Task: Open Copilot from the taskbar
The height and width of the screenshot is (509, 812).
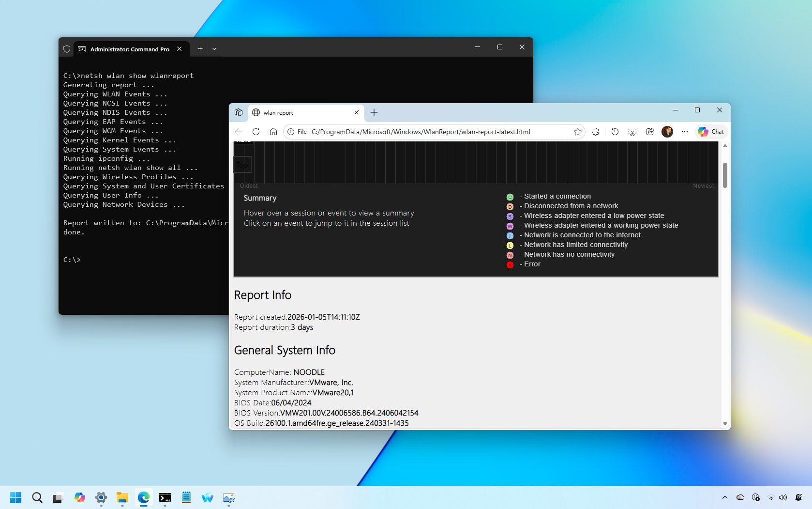Action: pos(80,498)
